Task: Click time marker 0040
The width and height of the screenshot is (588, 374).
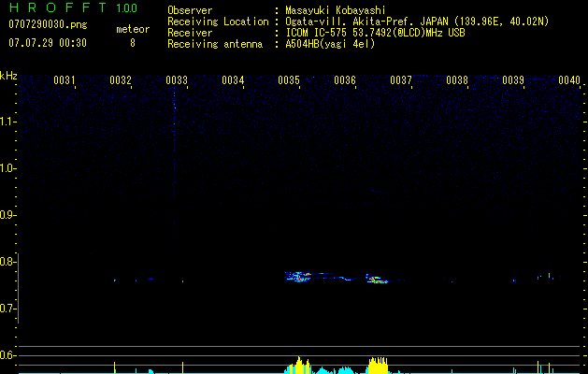Action: tap(569, 80)
